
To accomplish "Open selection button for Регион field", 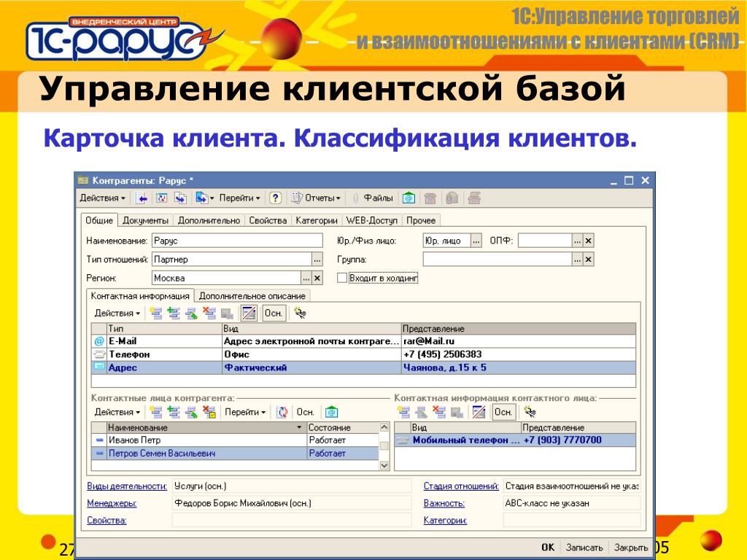I will tap(306, 278).
